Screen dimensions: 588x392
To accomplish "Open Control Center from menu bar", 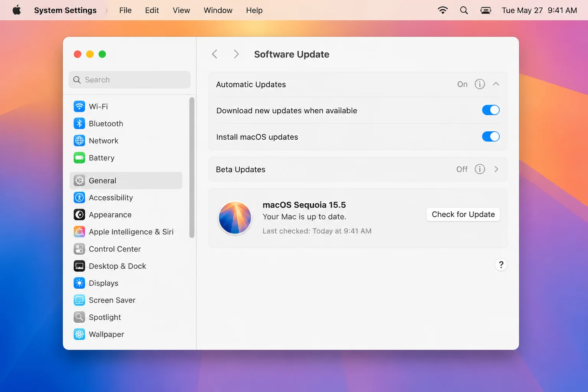I will tap(486, 10).
